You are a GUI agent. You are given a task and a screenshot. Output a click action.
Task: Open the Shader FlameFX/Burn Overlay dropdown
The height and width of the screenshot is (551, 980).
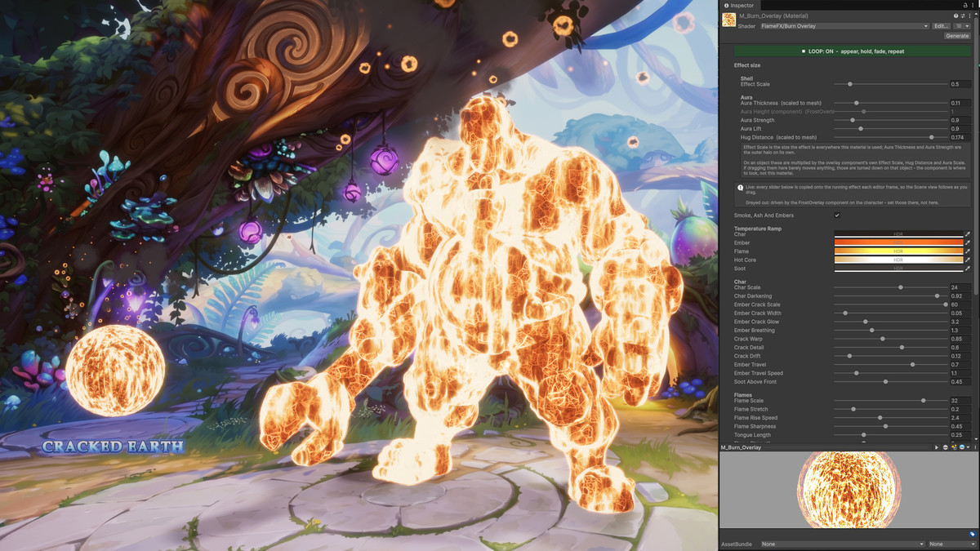click(x=844, y=26)
